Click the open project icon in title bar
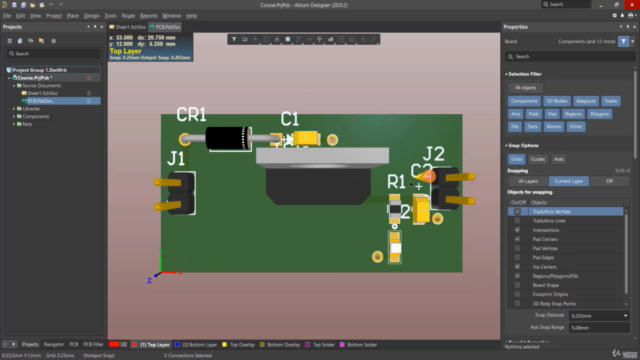This screenshot has width=640, height=360. click(x=42, y=5)
